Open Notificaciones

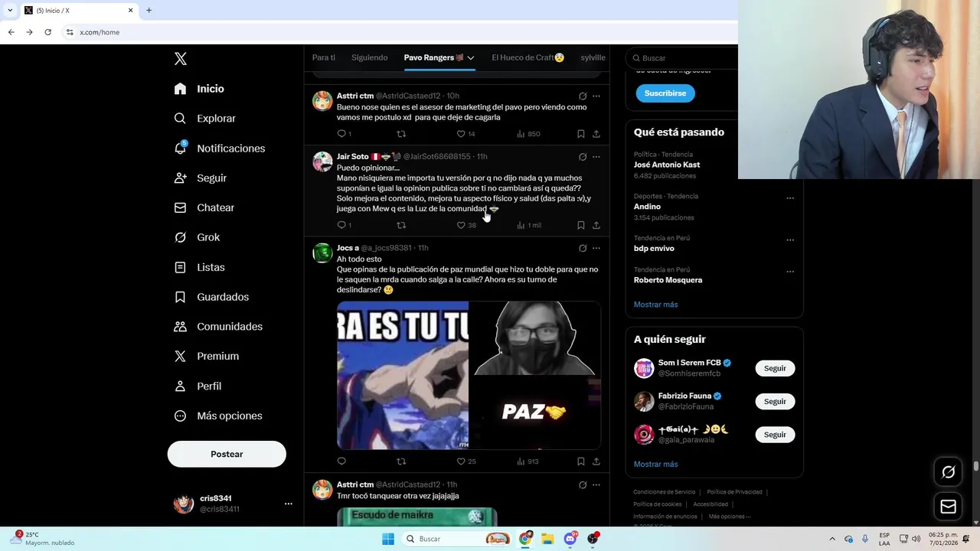[x=219, y=148]
